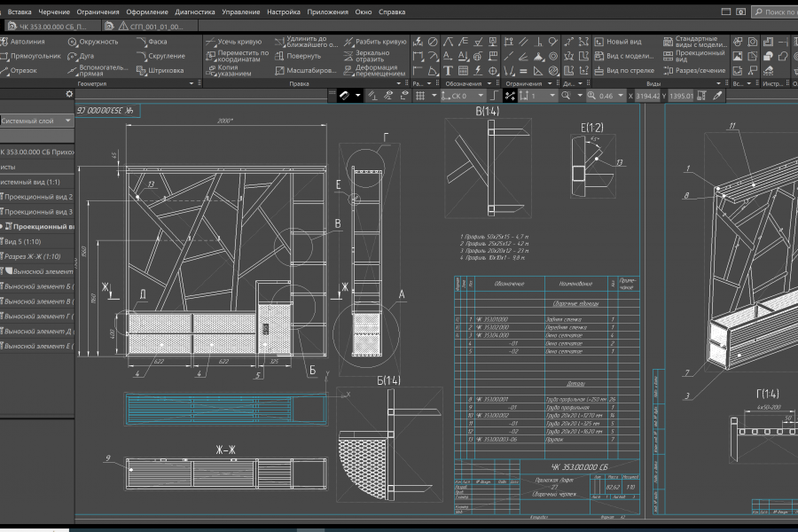The image size is (798, 532).
Task: Expand the zoom scale 0.46 dropdown
Action: (620, 96)
